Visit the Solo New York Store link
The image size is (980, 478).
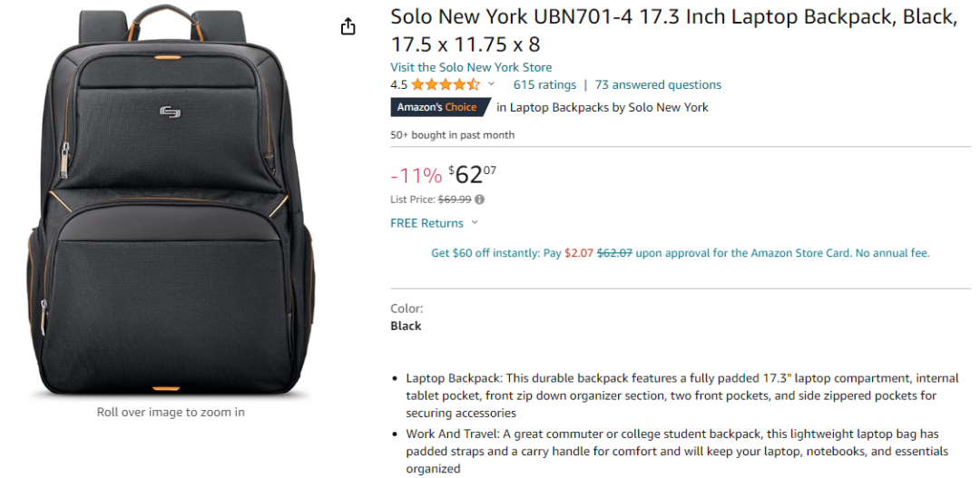tap(471, 67)
